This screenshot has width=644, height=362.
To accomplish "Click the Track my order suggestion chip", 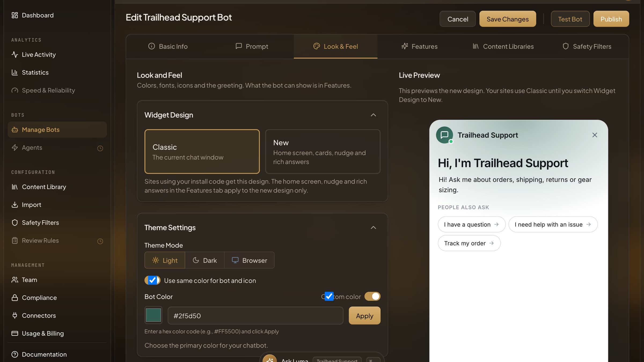I will tap(469, 243).
